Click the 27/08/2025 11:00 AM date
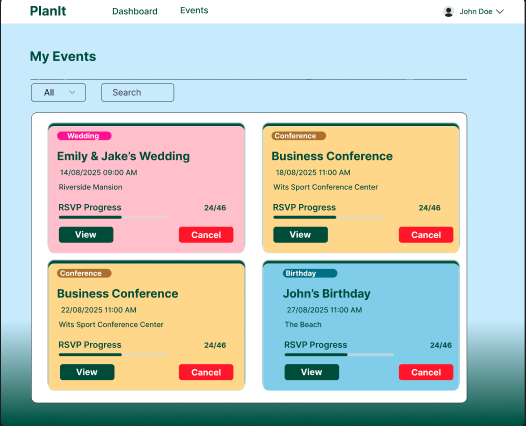526x426 pixels. [x=324, y=310]
